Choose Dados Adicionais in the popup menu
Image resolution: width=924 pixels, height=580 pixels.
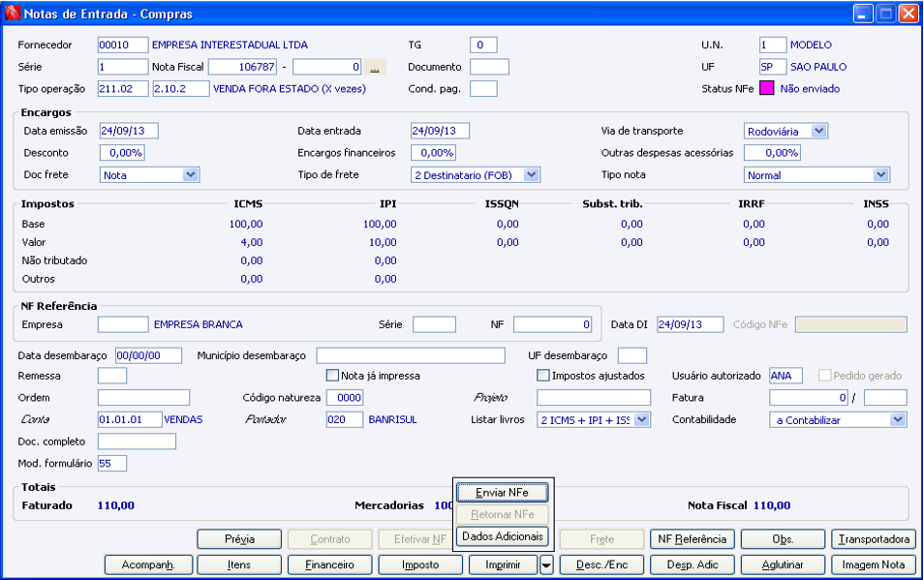click(503, 536)
